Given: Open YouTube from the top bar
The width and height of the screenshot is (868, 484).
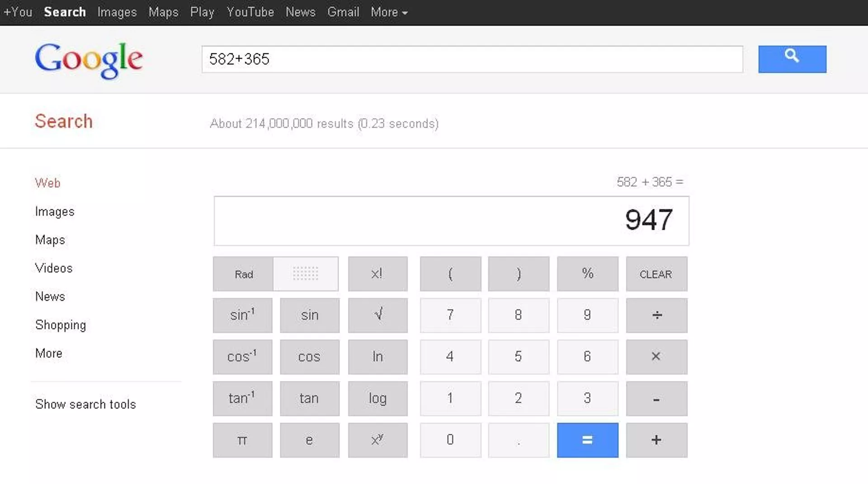Looking at the screenshot, I should (x=250, y=12).
